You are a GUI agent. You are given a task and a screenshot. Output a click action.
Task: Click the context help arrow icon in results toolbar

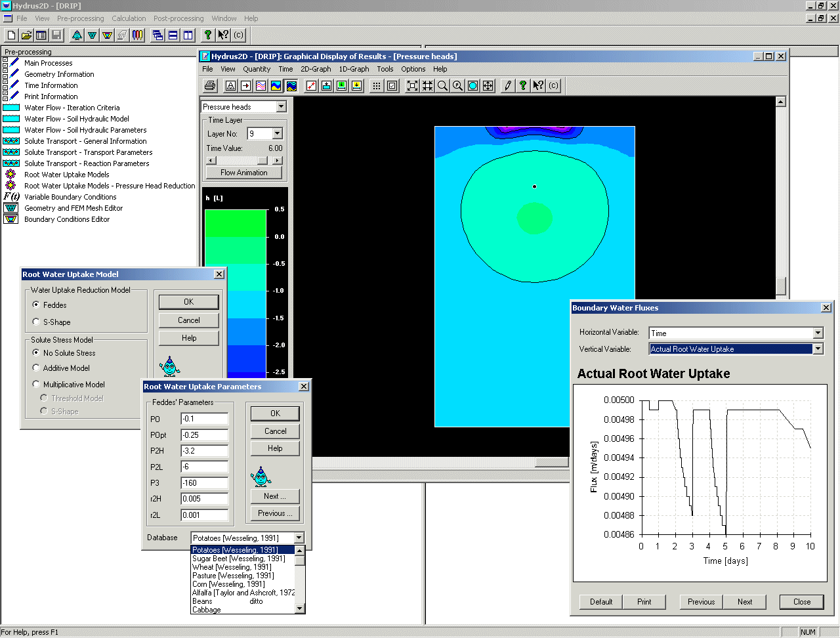(x=538, y=85)
